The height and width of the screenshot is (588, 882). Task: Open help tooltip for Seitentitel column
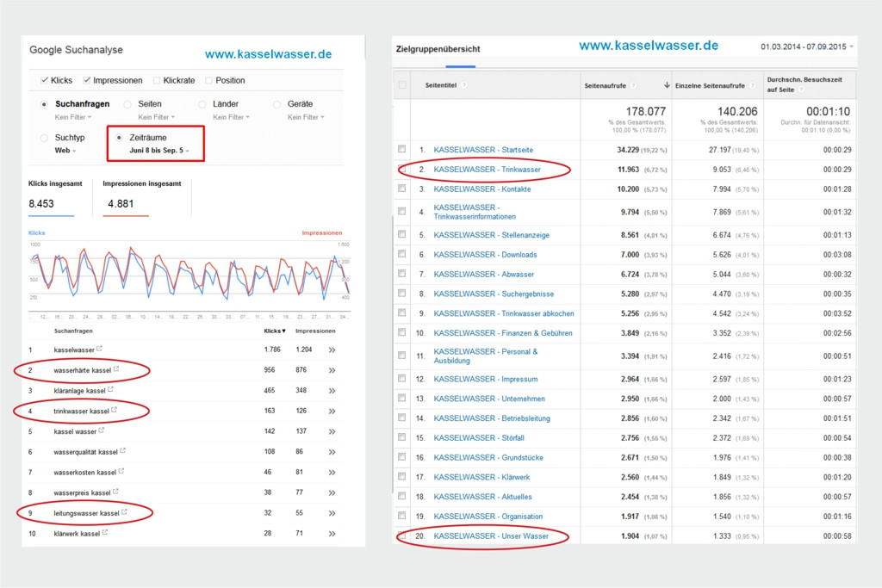pos(463,84)
